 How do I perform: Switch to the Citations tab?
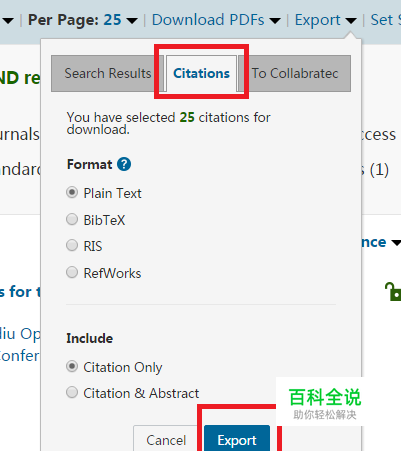pyautogui.click(x=201, y=73)
